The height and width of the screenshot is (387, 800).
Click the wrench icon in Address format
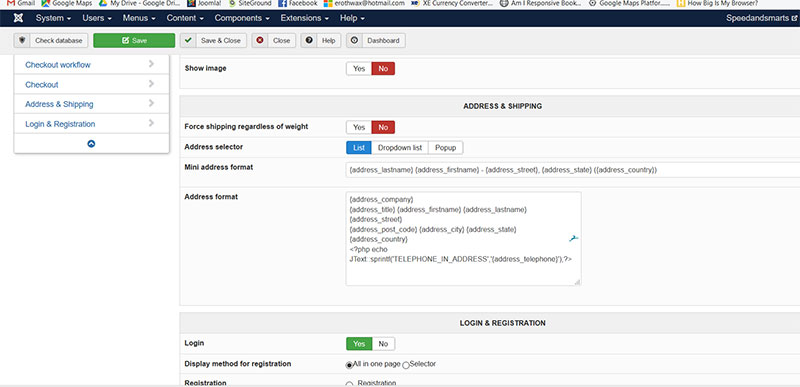[x=573, y=238]
